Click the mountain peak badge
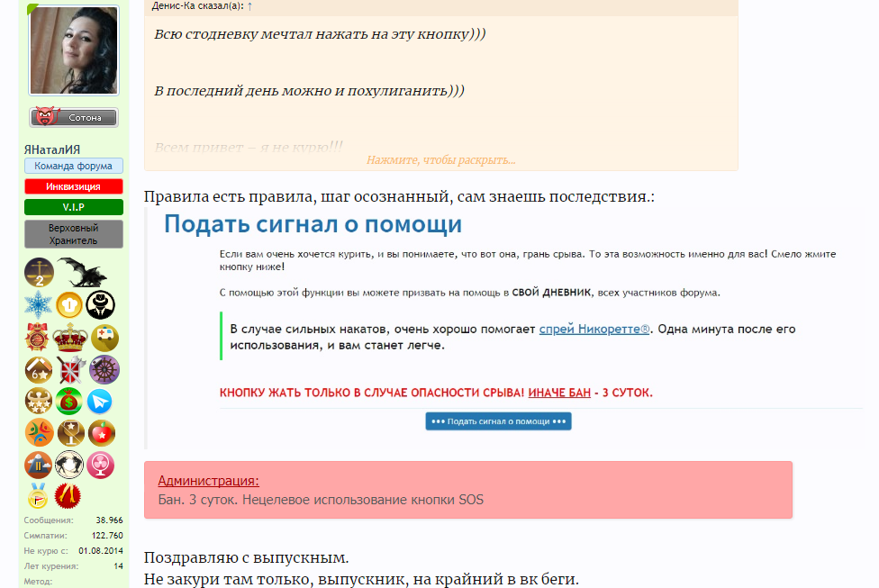The width and height of the screenshot is (879, 588). click(x=38, y=465)
